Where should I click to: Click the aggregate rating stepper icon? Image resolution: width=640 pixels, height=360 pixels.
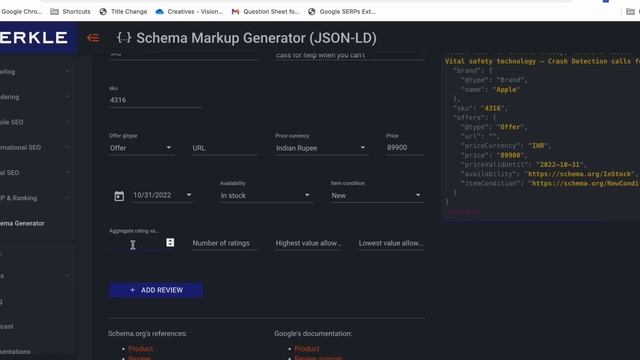click(170, 242)
